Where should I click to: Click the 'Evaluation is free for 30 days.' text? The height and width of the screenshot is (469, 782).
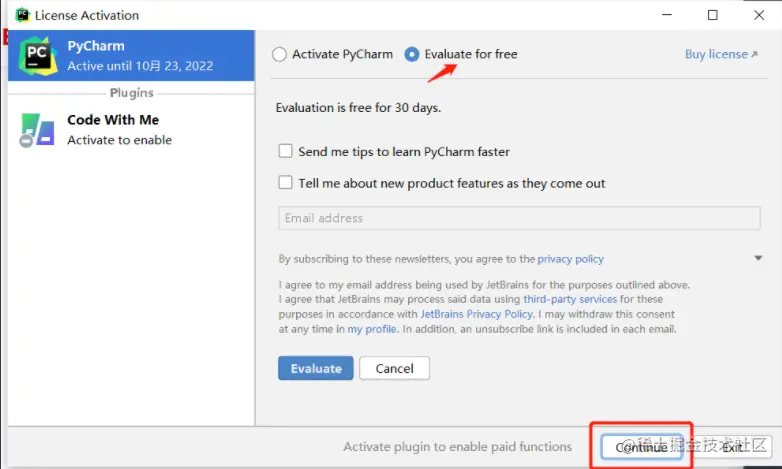coord(359,108)
